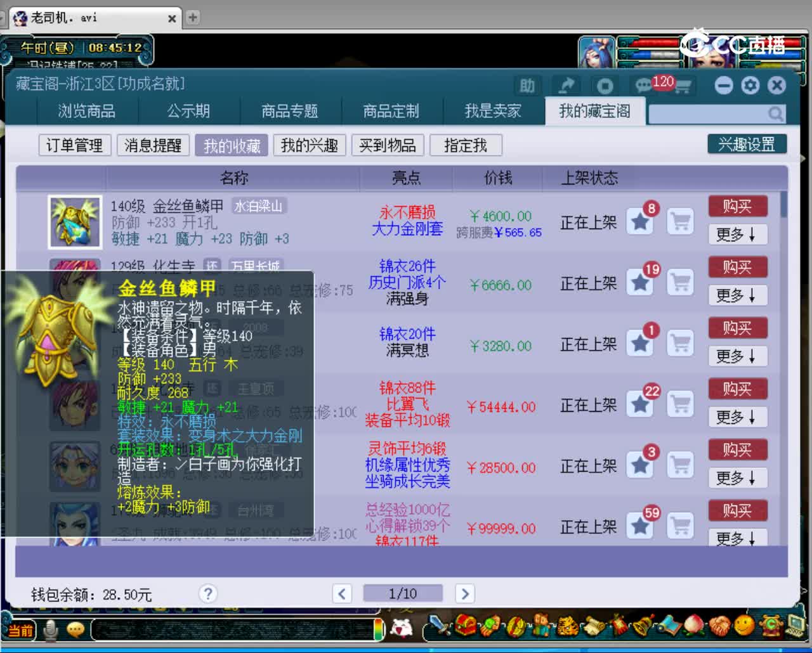Expand 更多 for ￥99999.00 row
The image size is (812, 653).
coord(737,538)
